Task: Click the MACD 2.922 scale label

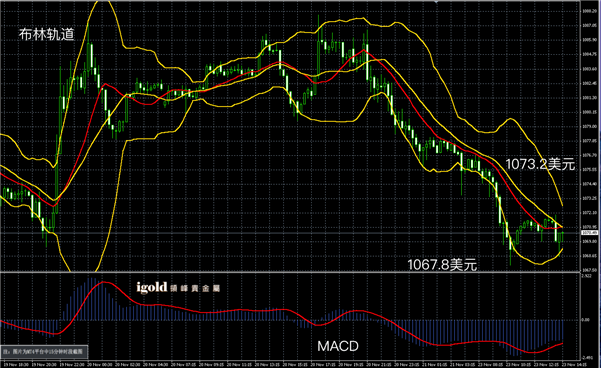Action: [x=586, y=276]
